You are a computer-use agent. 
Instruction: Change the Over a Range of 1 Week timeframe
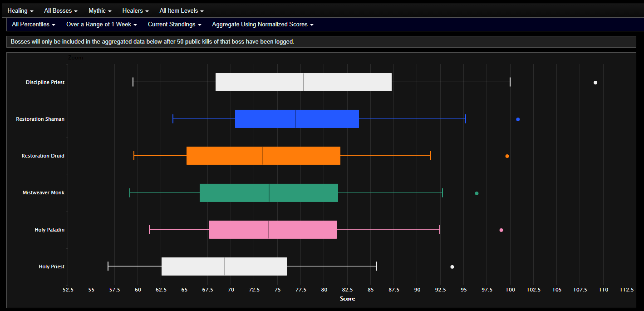pos(101,25)
